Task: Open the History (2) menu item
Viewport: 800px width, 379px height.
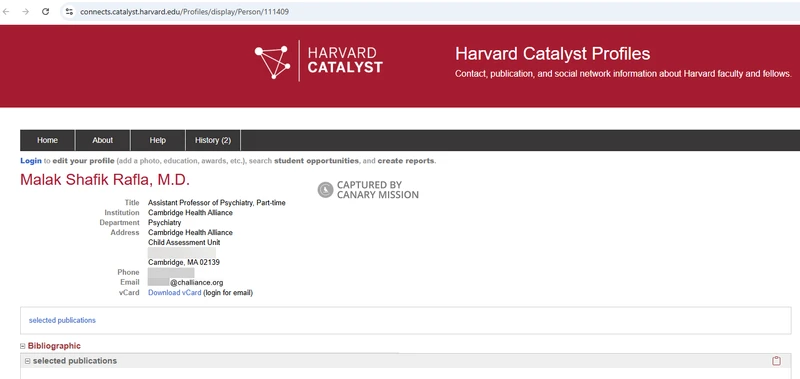Action: [x=213, y=140]
